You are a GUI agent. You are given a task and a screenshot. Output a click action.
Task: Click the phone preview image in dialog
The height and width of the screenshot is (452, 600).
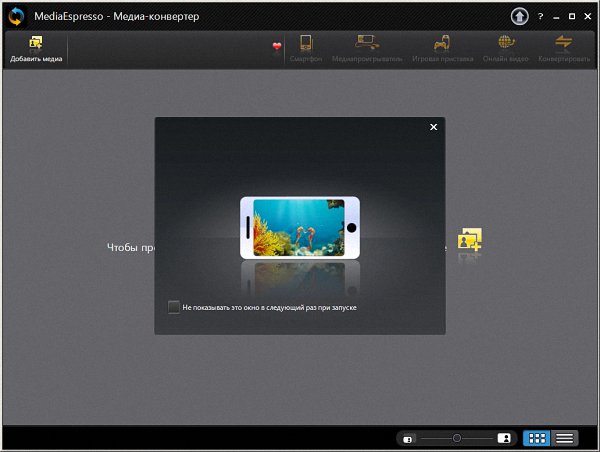(299, 227)
